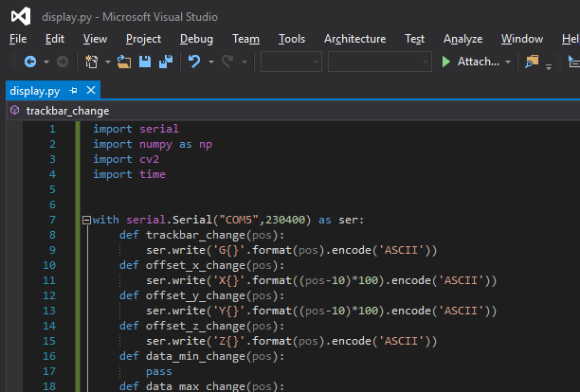Click the 'Y{}' string on line 13
The image size is (580, 392).
[230, 311]
